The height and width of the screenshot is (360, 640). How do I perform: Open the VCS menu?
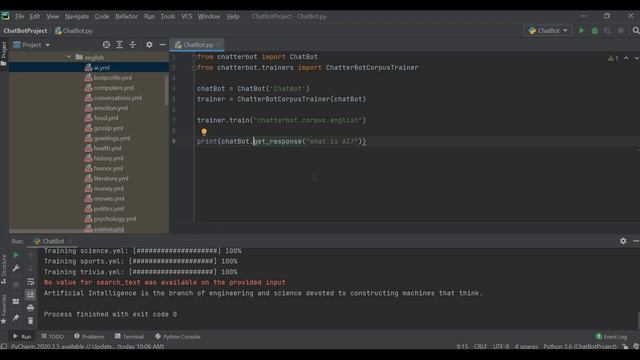click(187, 16)
